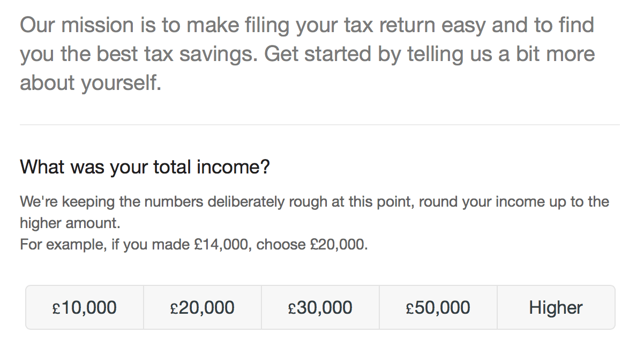Viewport: 644px width, 363px height.
Task: Click £20,000 in the example sentence
Action: pos(339,245)
